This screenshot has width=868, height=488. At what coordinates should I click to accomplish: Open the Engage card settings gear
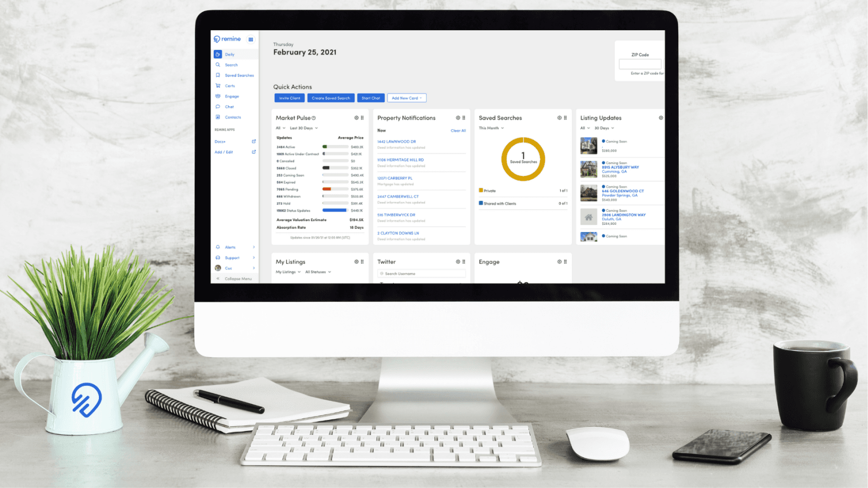coord(559,262)
